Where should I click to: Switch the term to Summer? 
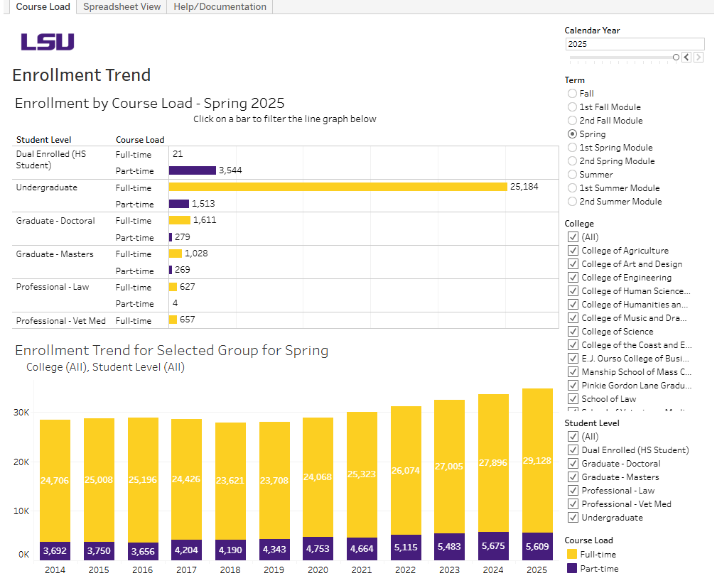(x=571, y=174)
